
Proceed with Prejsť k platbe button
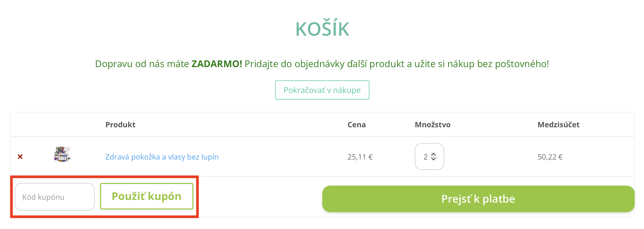[478, 199]
